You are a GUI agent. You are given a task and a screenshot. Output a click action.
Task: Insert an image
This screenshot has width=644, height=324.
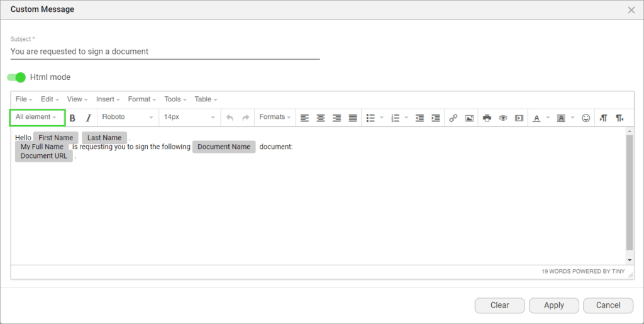[469, 118]
